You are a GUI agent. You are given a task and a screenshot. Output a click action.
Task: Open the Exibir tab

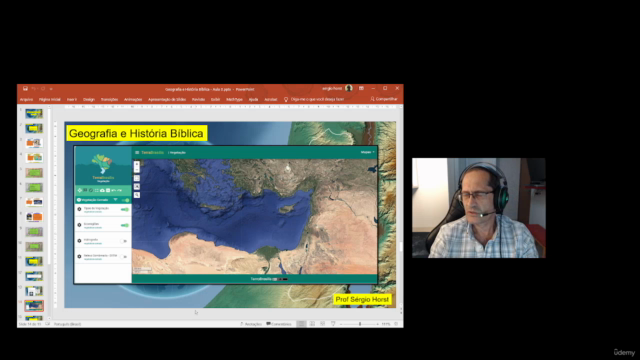point(216,99)
